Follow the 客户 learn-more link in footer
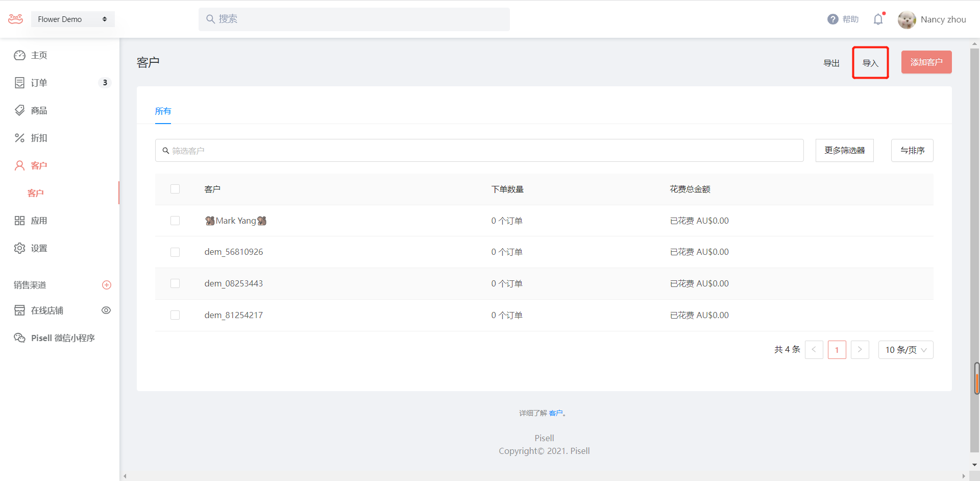Viewport: 980px width, 481px height. point(556,413)
